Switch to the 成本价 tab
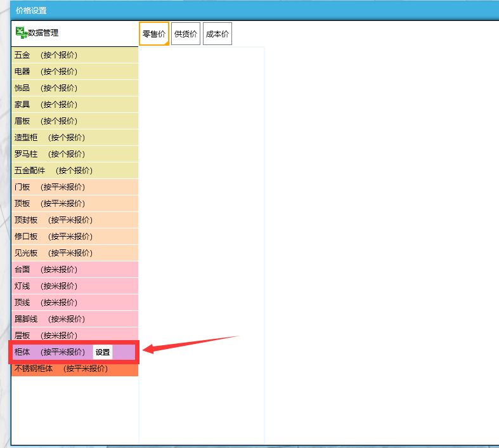499x448 pixels. (x=217, y=34)
